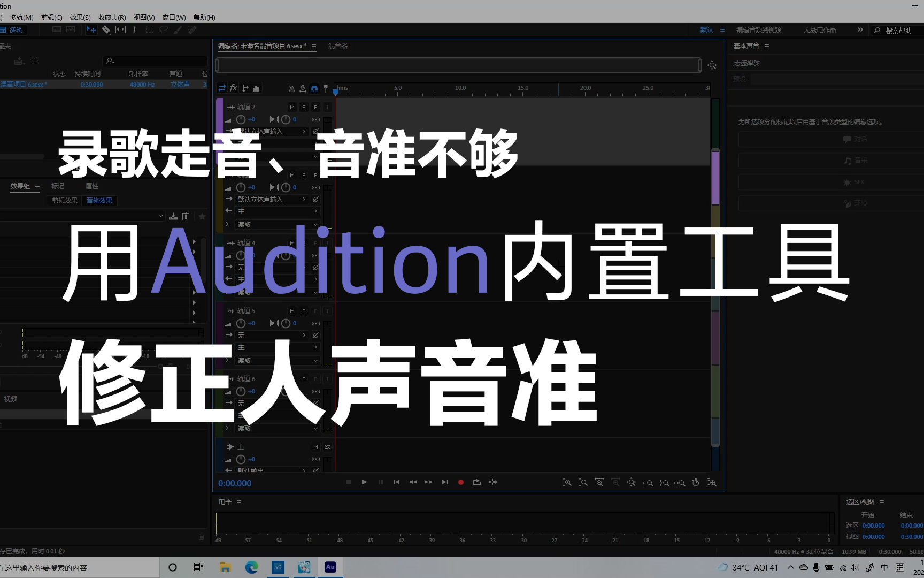
Task: Open the 轨道 5 input dropdown 无
Action: click(x=272, y=336)
